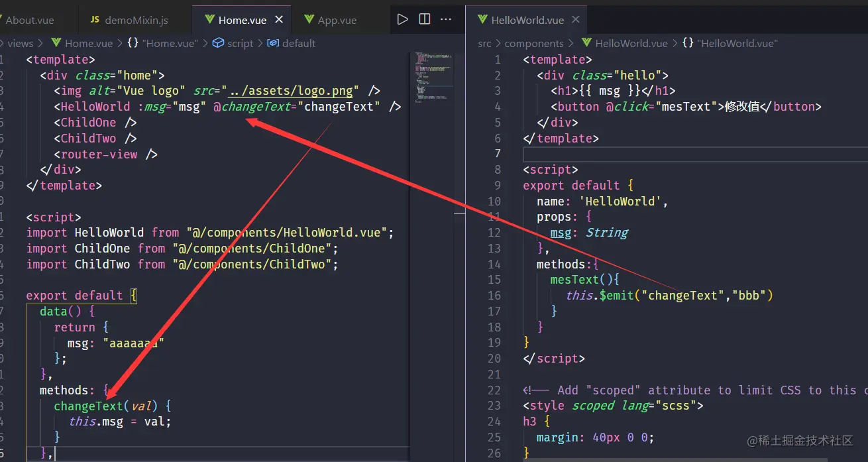Click "this.msg = val;" in Home.vue
This screenshot has width=868, height=462.
pos(120,422)
